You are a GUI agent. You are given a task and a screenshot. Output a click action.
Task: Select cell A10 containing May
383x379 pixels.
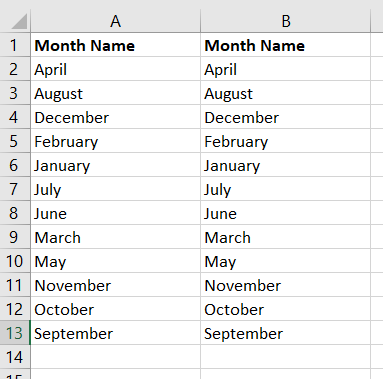pyautogui.click(x=115, y=261)
